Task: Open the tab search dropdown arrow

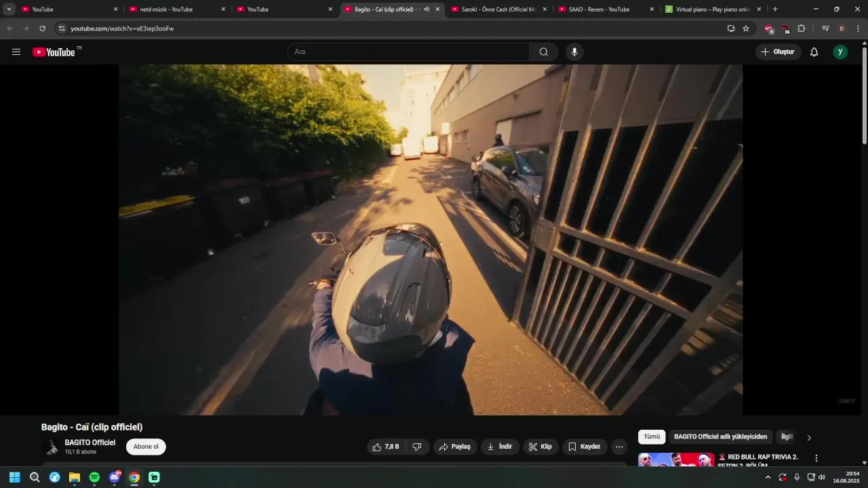Action: click(x=9, y=9)
